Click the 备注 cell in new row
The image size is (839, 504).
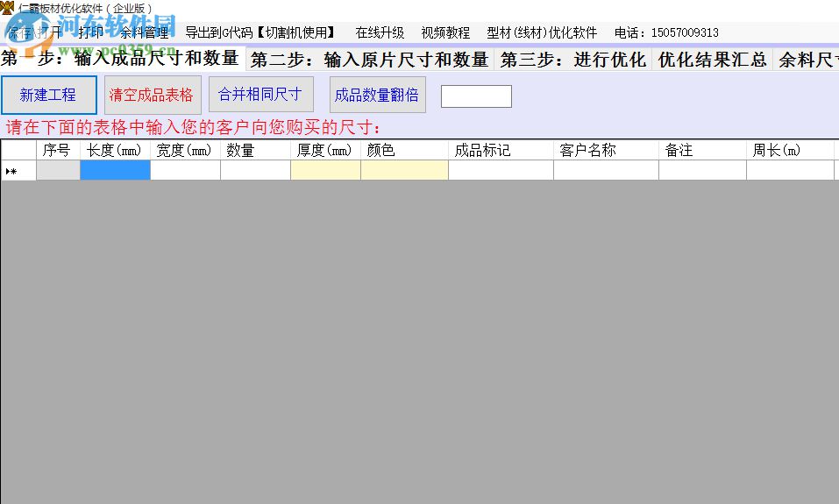tap(702, 170)
